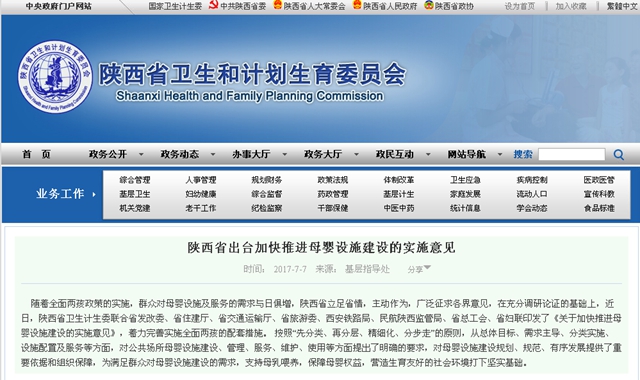Click the 业务工作 section label

pos(60,194)
